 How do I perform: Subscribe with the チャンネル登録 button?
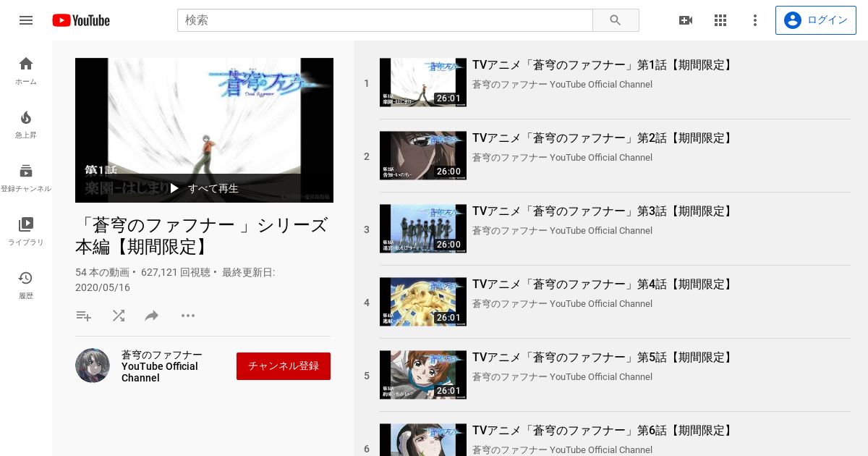(284, 366)
